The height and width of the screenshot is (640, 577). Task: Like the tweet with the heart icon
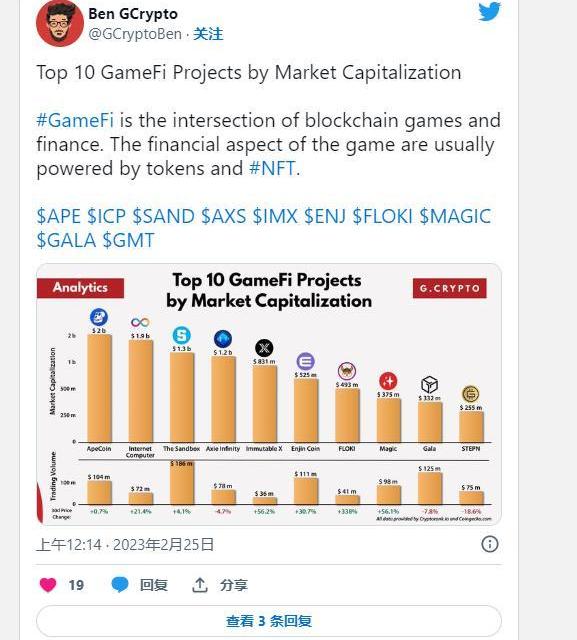pos(48,584)
